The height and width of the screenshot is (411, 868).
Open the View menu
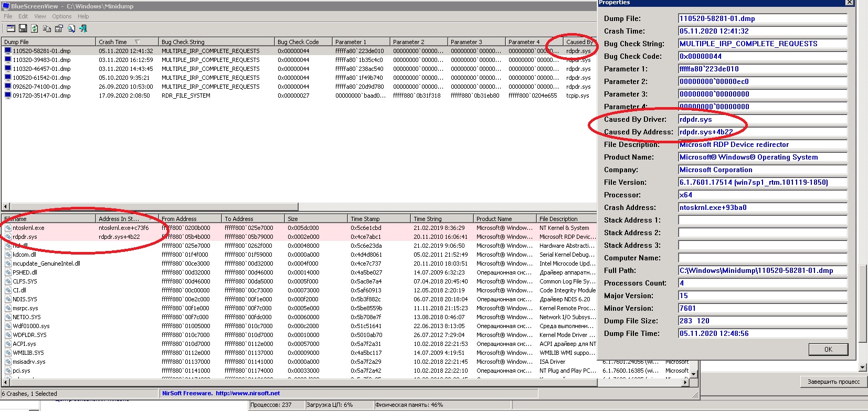click(40, 16)
